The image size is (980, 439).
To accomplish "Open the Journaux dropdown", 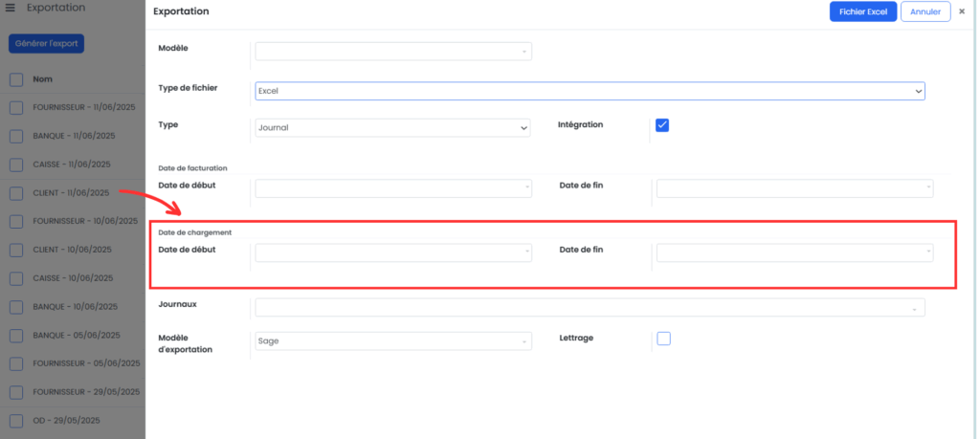I will click(590, 307).
